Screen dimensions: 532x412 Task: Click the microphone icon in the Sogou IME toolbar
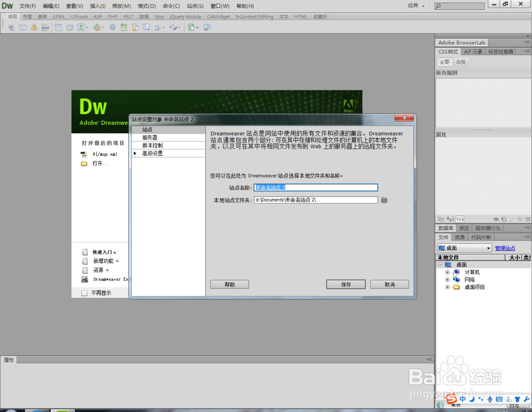(x=490, y=399)
